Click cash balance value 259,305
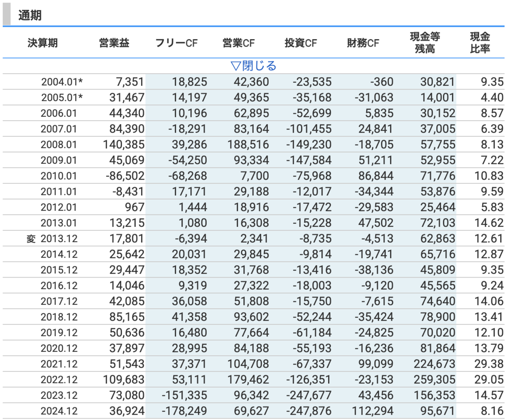 (x=435, y=379)
